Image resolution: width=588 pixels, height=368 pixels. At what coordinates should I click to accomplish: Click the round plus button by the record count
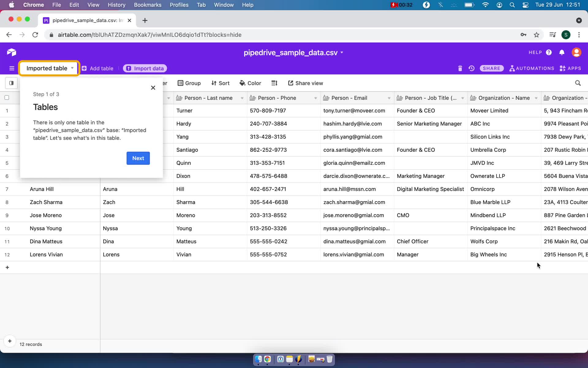10,341
